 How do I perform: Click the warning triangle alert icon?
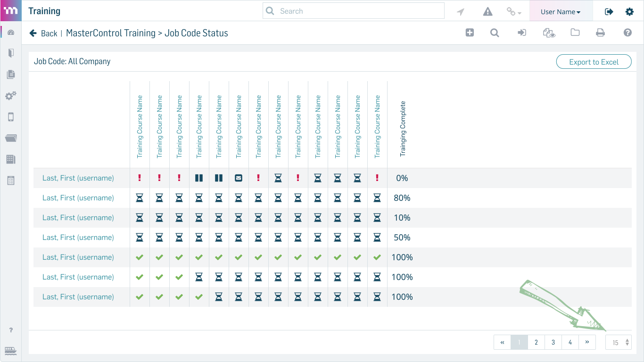(488, 12)
